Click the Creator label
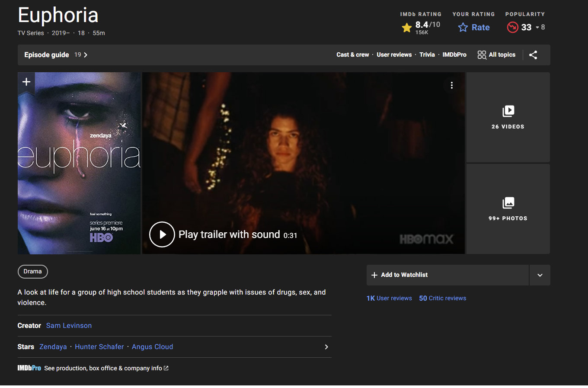This screenshot has width=588, height=388. point(29,326)
